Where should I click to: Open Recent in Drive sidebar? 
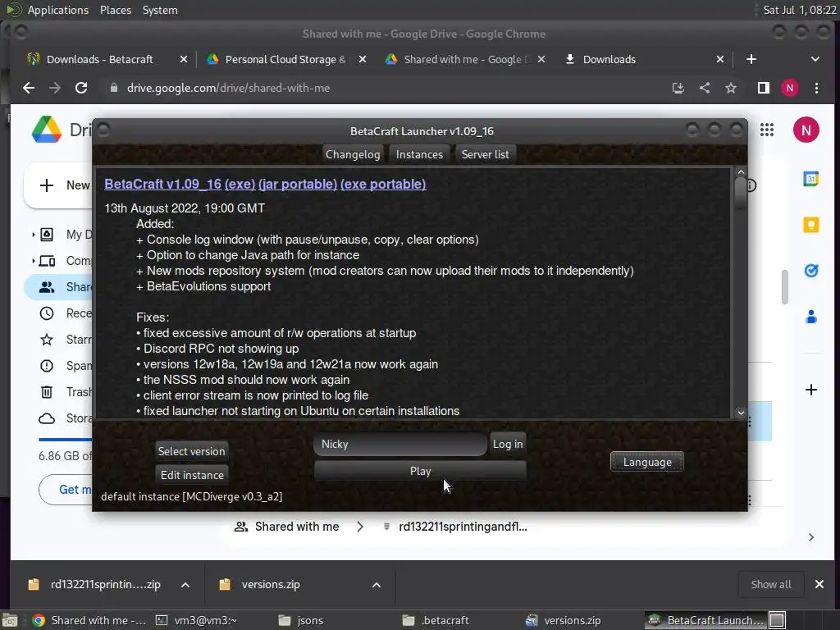tap(65, 313)
